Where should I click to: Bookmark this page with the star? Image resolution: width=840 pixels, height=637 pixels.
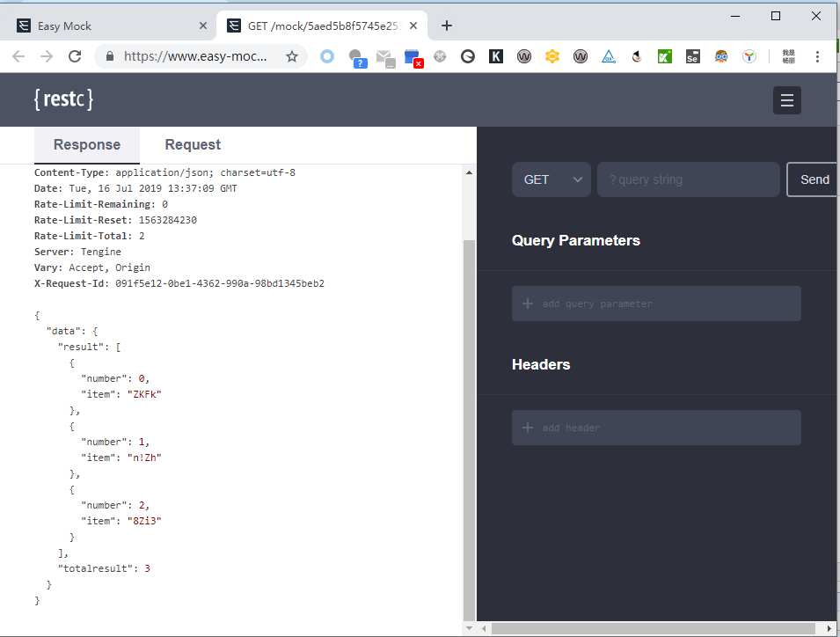coord(292,56)
